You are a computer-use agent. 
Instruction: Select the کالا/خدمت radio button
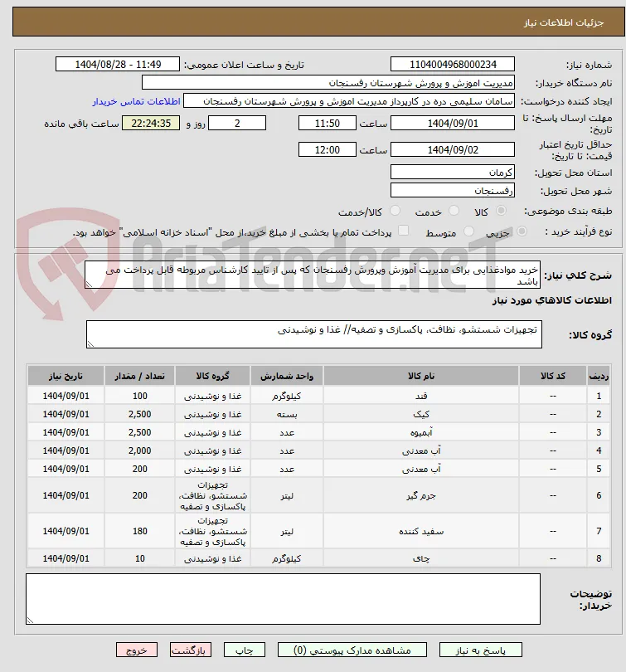395,211
